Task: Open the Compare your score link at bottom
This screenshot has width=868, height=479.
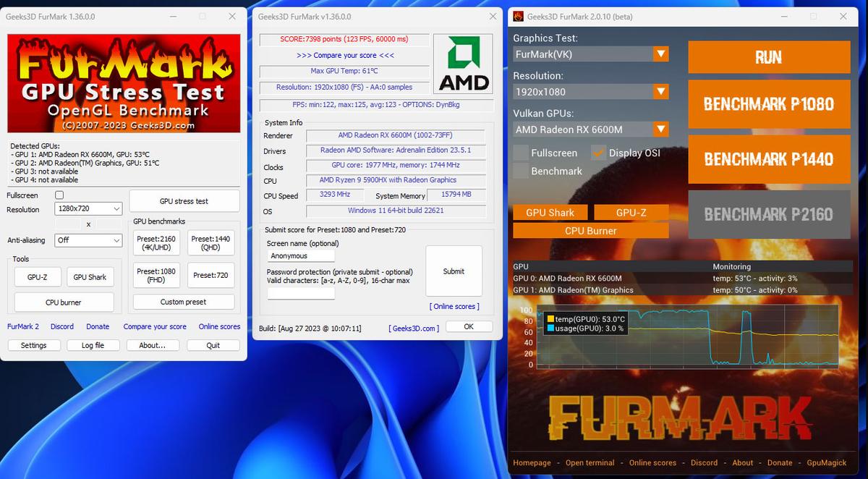Action: point(155,326)
